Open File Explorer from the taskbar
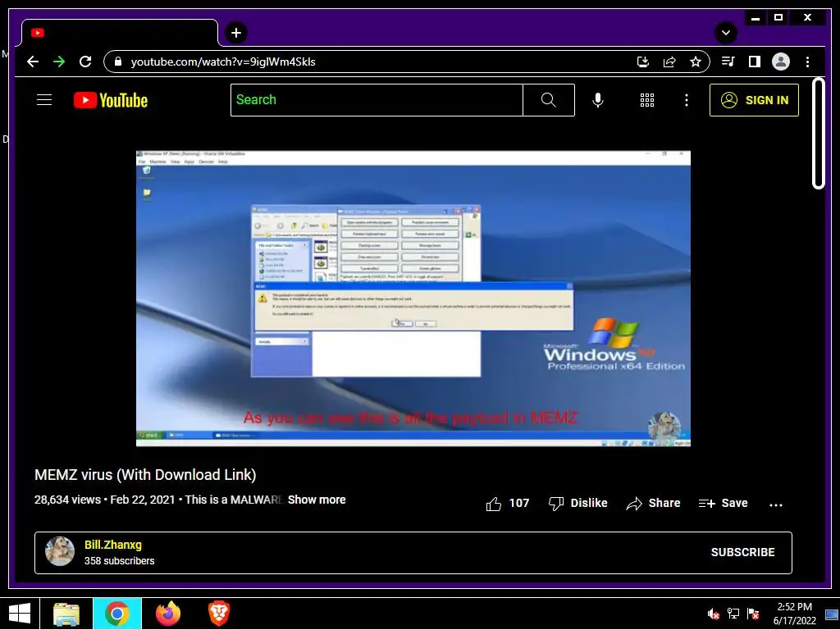The width and height of the screenshot is (840, 630). click(66, 614)
